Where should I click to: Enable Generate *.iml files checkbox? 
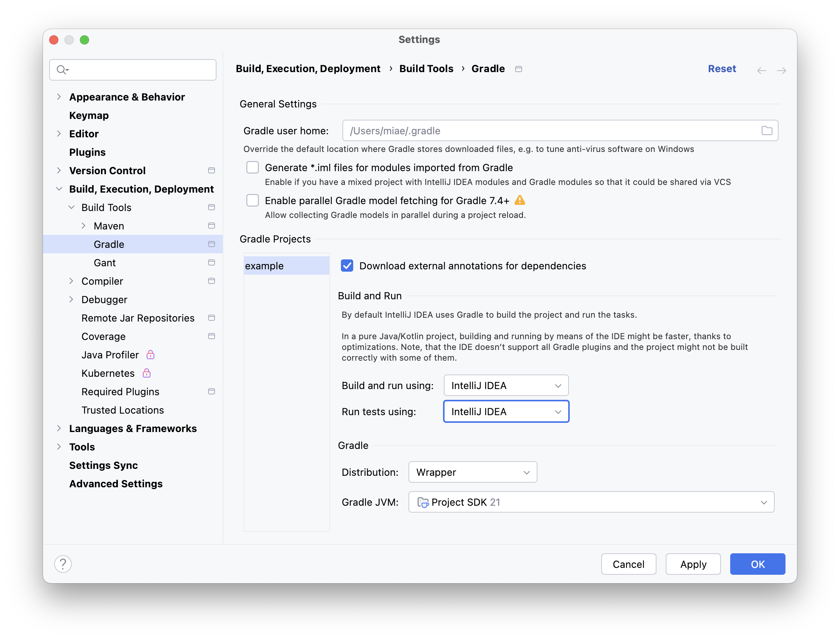(253, 168)
